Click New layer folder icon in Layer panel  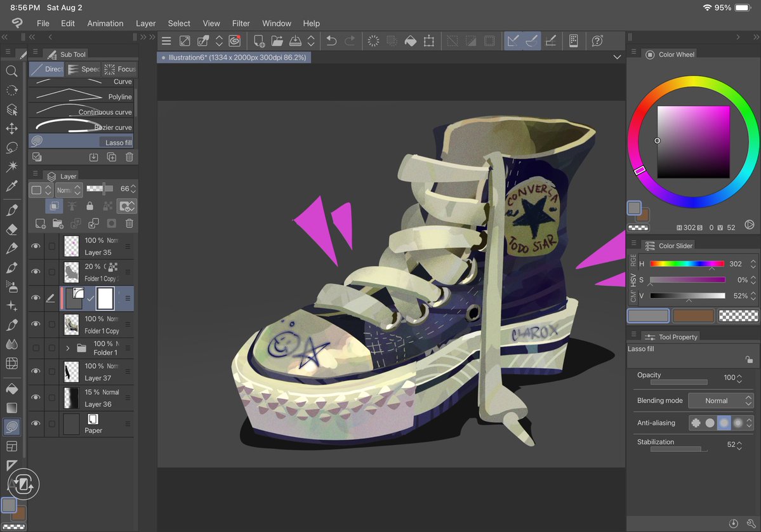coord(58,223)
